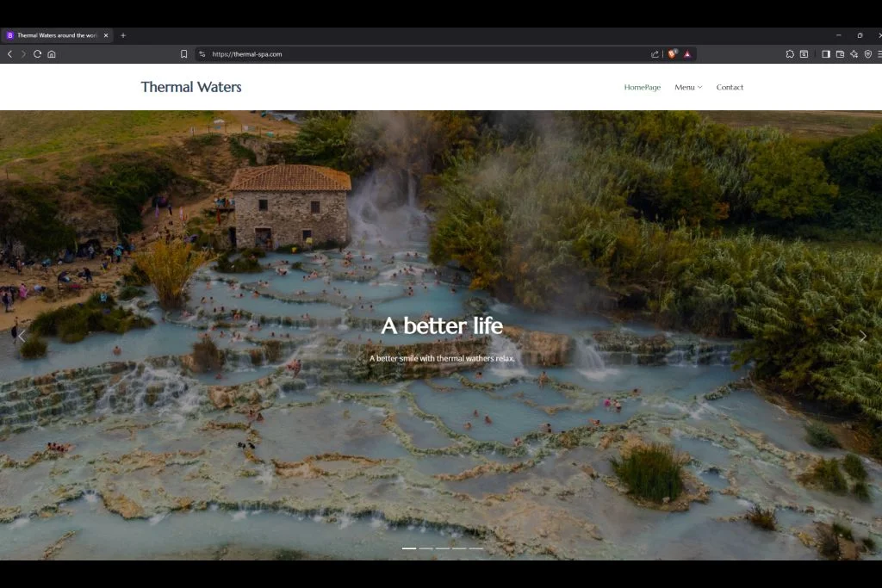Bookmark this page using bookmark icon
882x588 pixels.
click(183, 54)
